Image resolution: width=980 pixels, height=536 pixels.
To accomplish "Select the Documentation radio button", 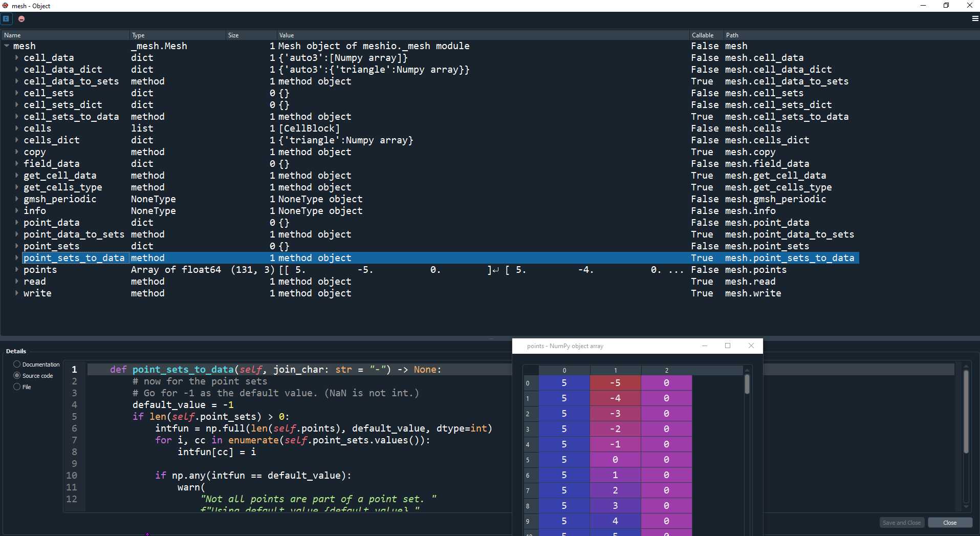I will [x=17, y=365].
